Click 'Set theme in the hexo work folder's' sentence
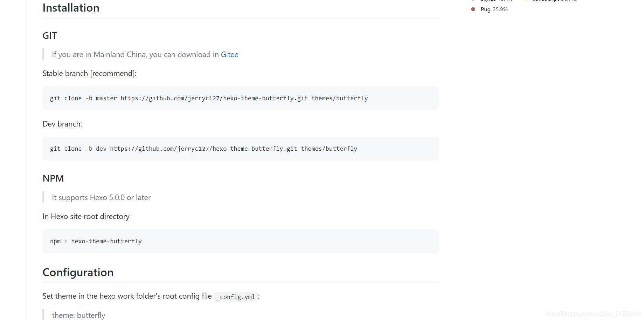Screen dimensions: 644x320 click(x=151, y=296)
